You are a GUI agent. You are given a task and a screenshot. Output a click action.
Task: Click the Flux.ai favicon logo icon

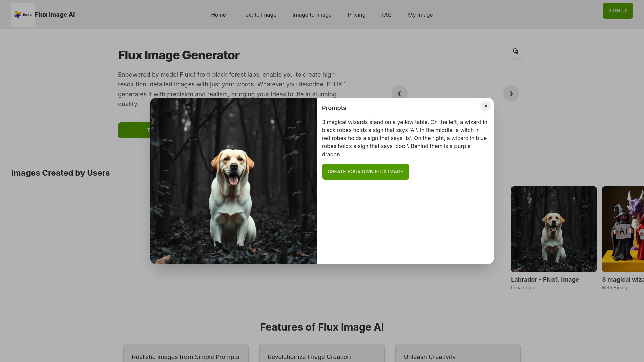(x=22, y=15)
